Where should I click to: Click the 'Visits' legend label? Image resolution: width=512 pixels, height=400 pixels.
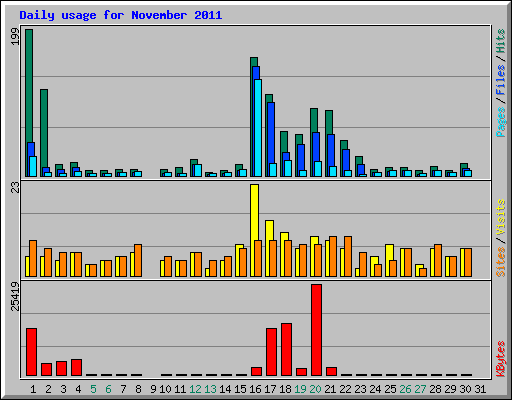[500, 217]
